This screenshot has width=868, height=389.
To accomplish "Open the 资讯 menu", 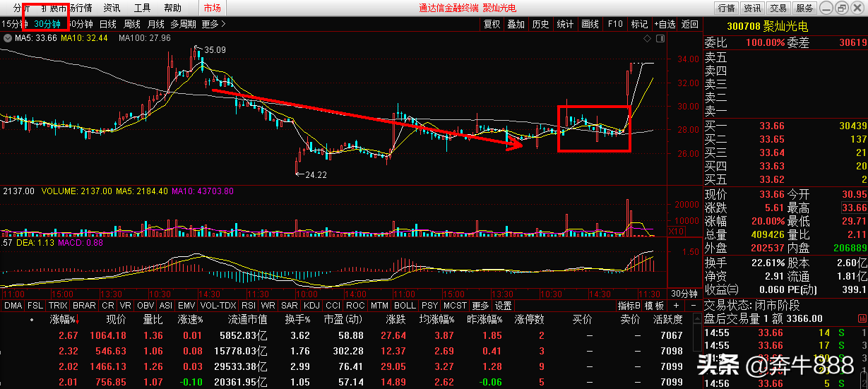I will (x=112, y=8).
